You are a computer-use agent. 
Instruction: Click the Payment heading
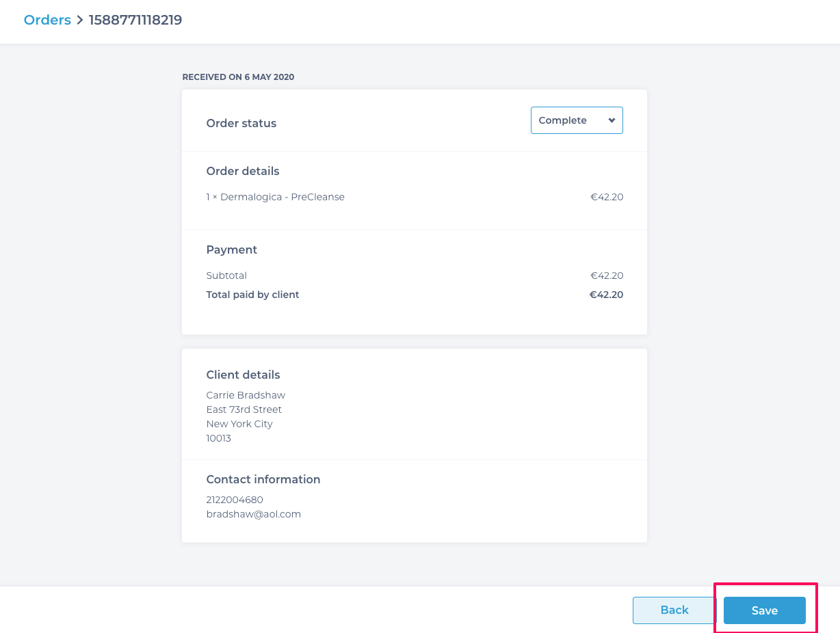point(232,250)
